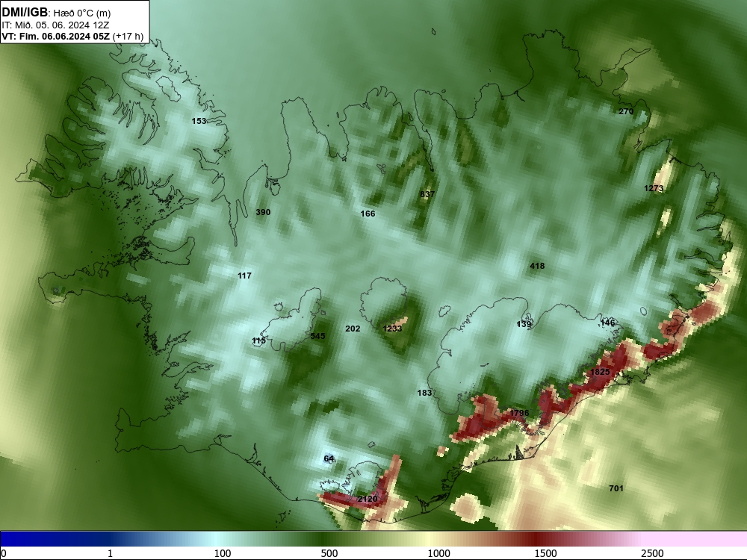Viewport: 747px width, 560px height.
Task: Click the DMI/IGB title text
Action: 25,13
